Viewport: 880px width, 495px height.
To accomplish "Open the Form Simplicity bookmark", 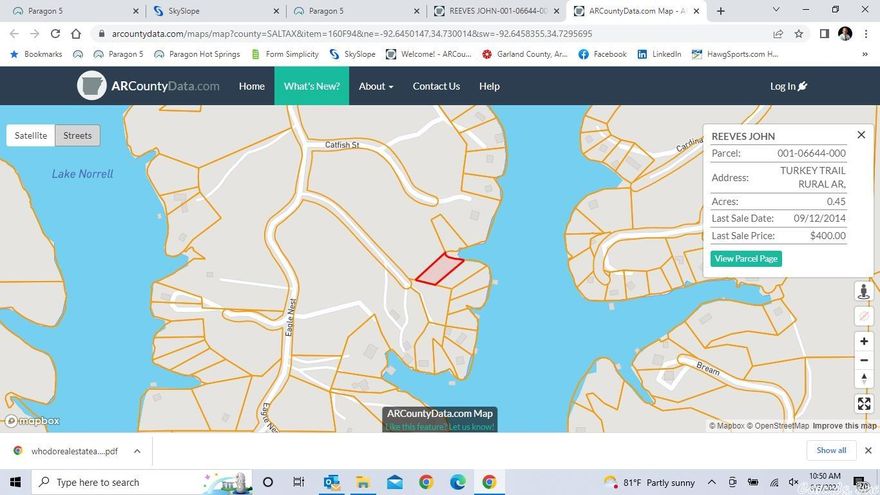I will coord(285,54).
